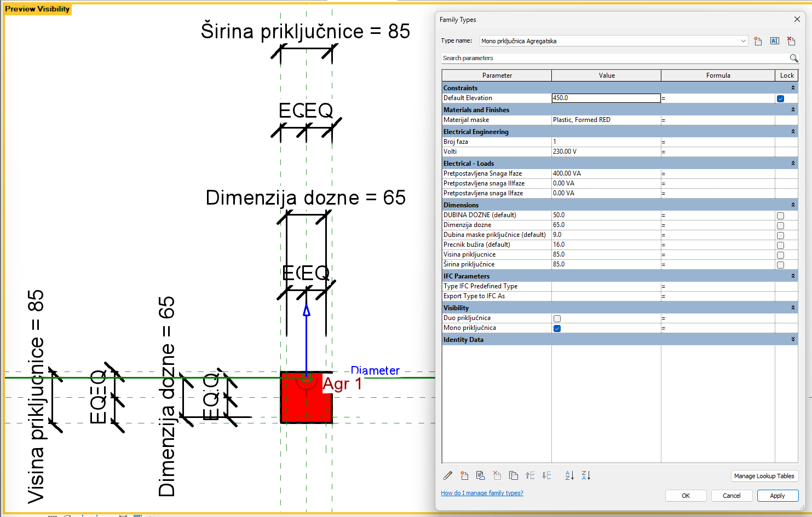Sort parameters in descending Z-A order
812x517 pixels.
pos(586,475)
